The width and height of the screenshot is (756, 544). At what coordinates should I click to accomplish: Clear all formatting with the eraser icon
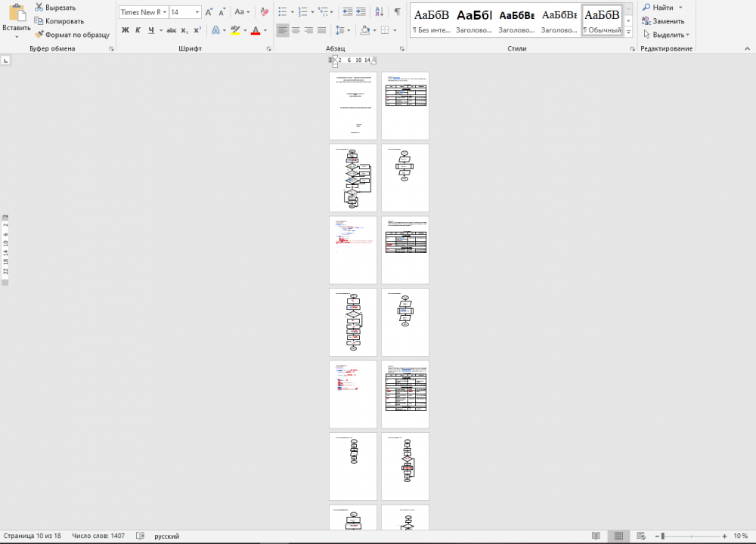[264, 12]
